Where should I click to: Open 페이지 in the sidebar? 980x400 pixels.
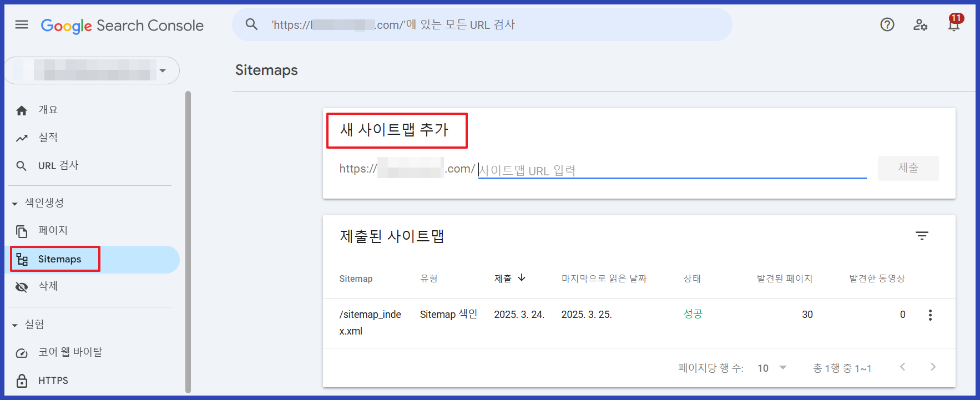point(92,231)
